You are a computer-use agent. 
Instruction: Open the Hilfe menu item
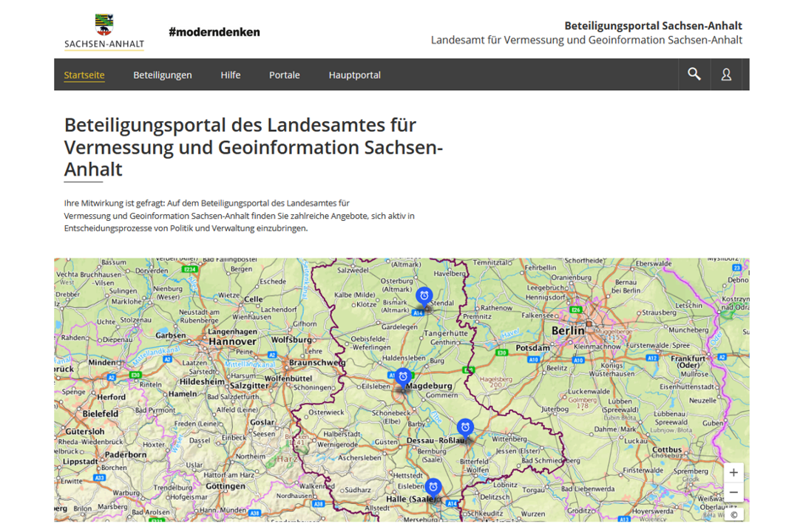coord(231,75)
